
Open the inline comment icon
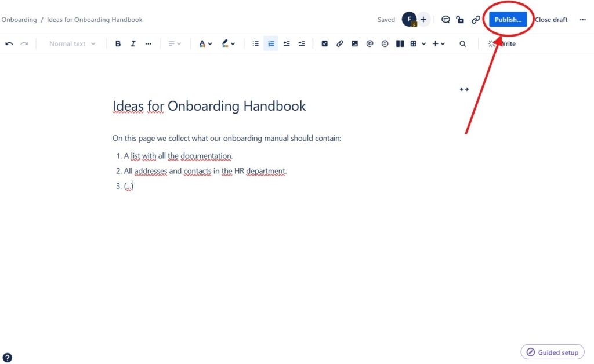click(x=445, y=19)
